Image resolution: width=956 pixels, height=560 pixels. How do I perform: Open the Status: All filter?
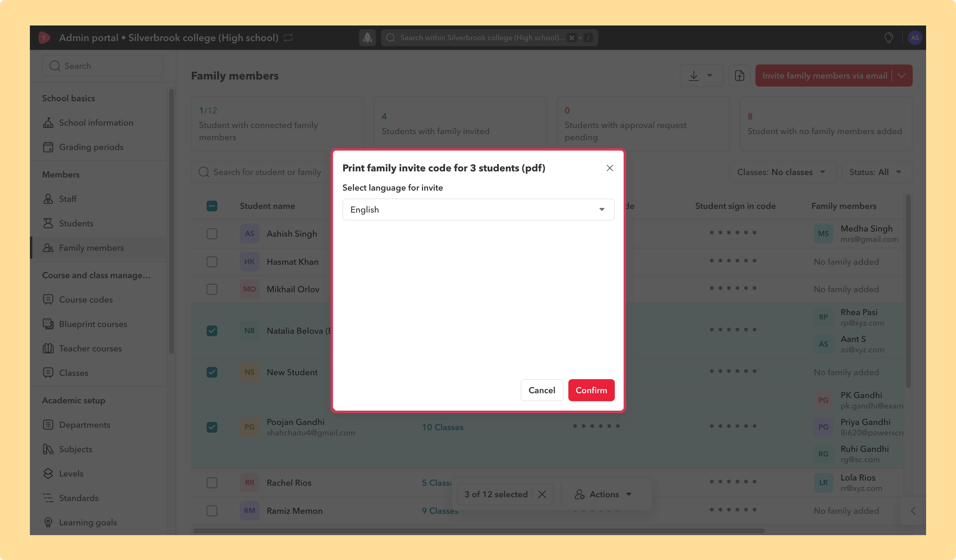[x=876, y=172]
